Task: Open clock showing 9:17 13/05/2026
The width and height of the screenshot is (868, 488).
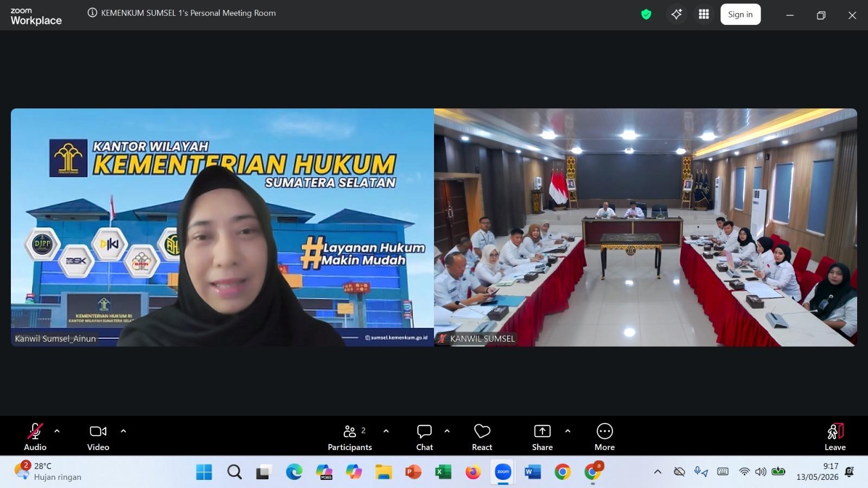Action: (817, 472)
